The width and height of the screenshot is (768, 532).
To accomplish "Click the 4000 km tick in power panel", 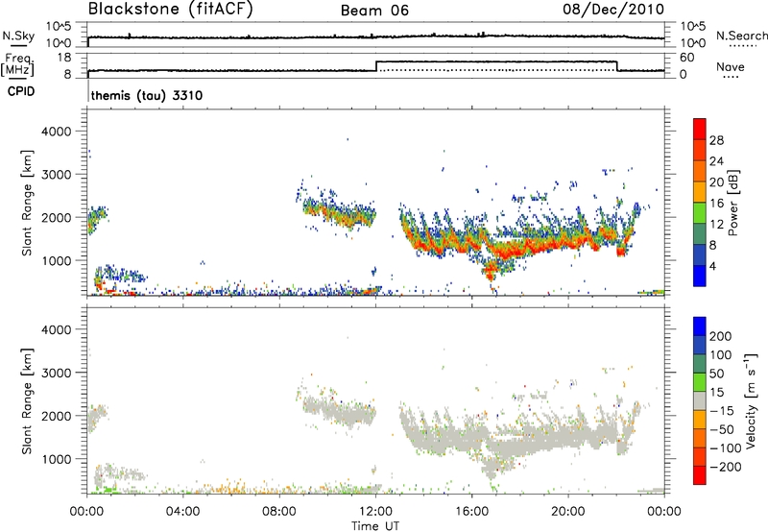I will 56,132.
